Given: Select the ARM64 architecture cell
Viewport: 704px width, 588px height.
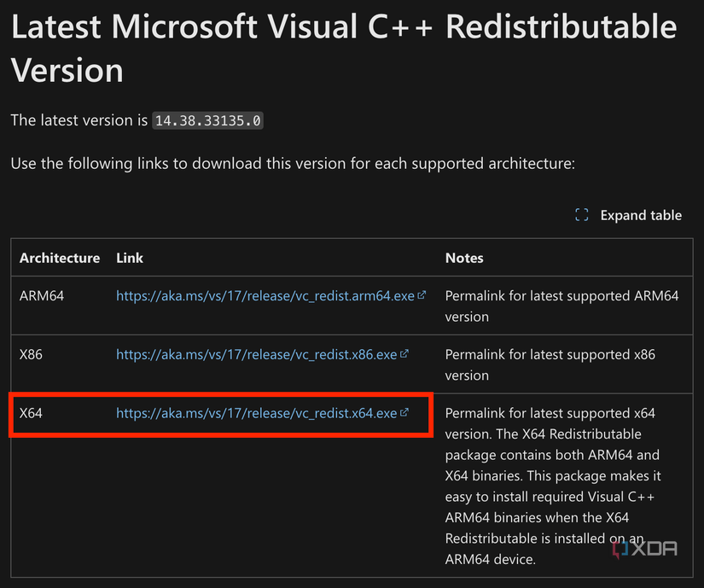Looking at the screenshot, I should pos(42,296).
